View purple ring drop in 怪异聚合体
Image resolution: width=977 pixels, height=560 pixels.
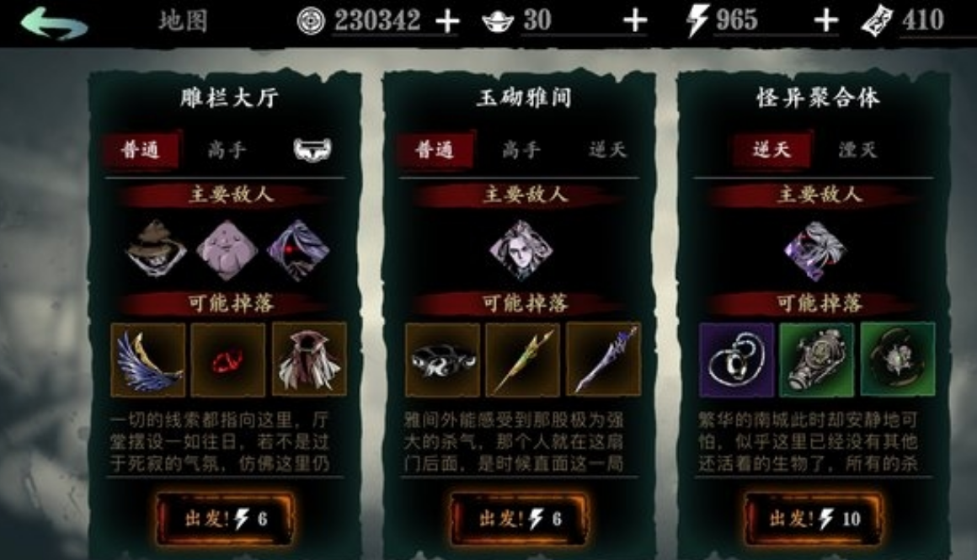click(x=736, y=360)
